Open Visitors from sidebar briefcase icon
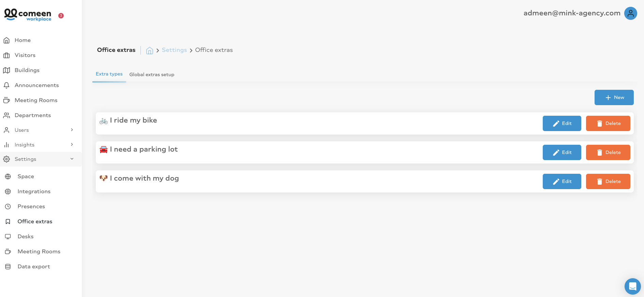Image resolution: width=644 pixels, height=297 pixels. coord(6,55)
